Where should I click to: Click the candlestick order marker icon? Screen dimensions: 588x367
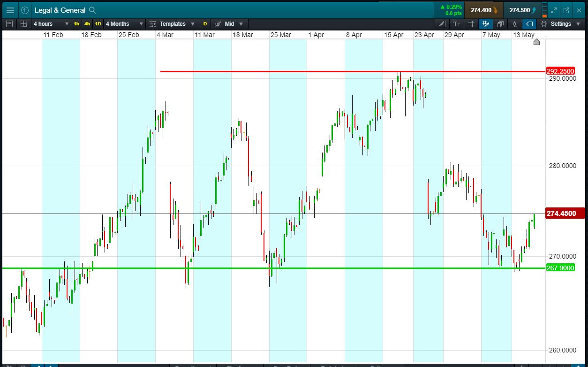coord(515,23)
